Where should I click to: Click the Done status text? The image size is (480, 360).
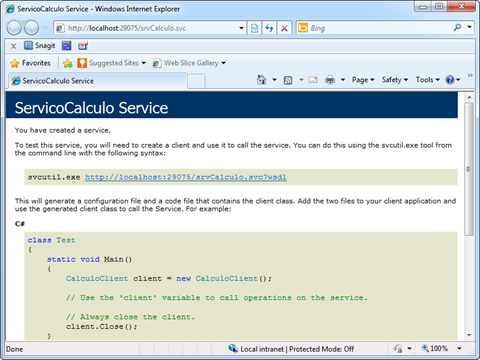coord(15,349)
